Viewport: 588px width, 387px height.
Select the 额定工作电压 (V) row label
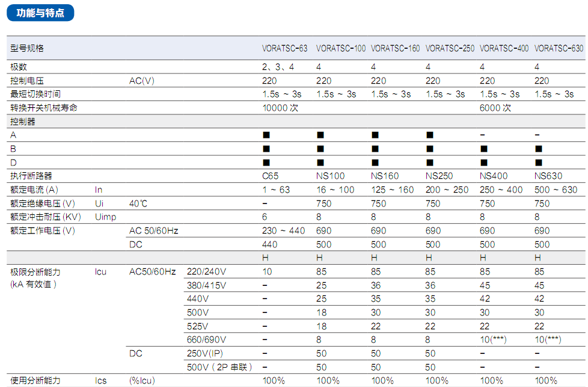42,231
